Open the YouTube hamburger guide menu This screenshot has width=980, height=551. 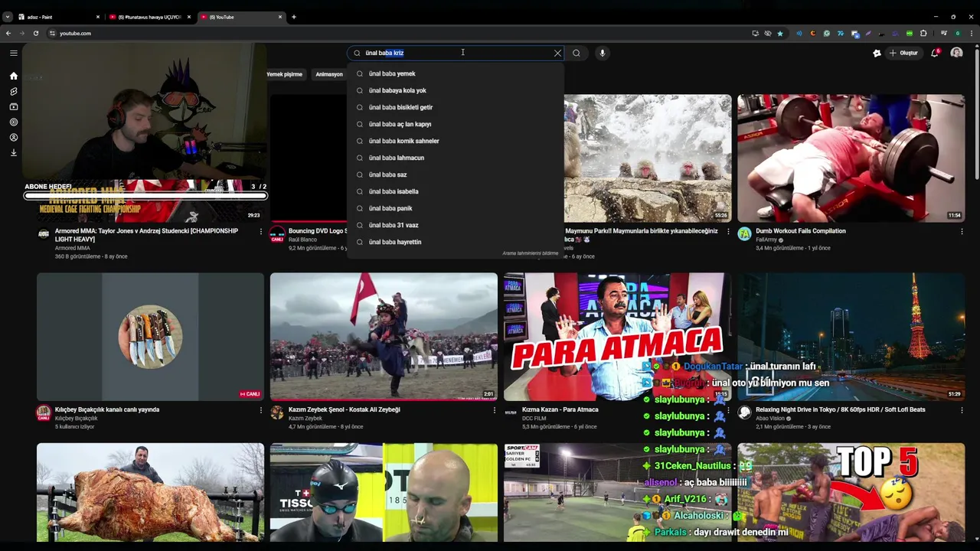13,53
